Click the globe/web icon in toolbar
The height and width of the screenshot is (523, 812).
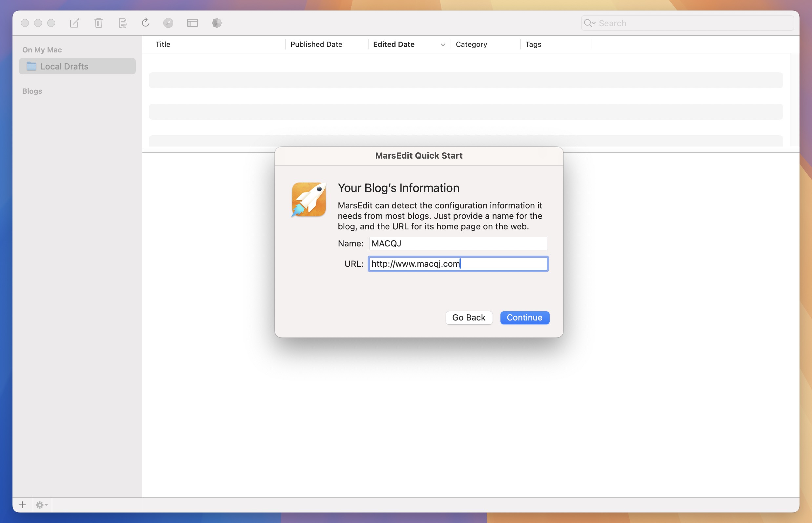(168, 23)
